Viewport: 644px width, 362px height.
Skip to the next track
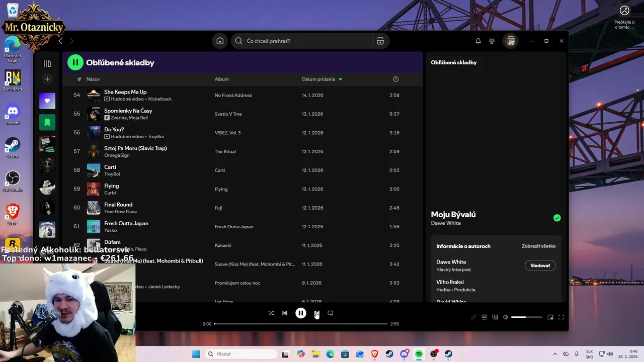pyautogui.click(x=316, y=313)
